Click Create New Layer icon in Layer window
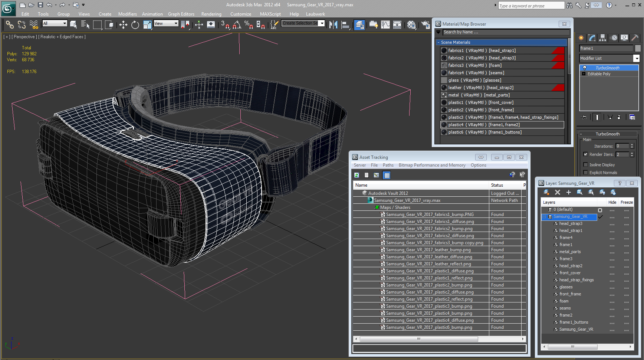Screen dimensions: 644x360 [x=546, y=192]
